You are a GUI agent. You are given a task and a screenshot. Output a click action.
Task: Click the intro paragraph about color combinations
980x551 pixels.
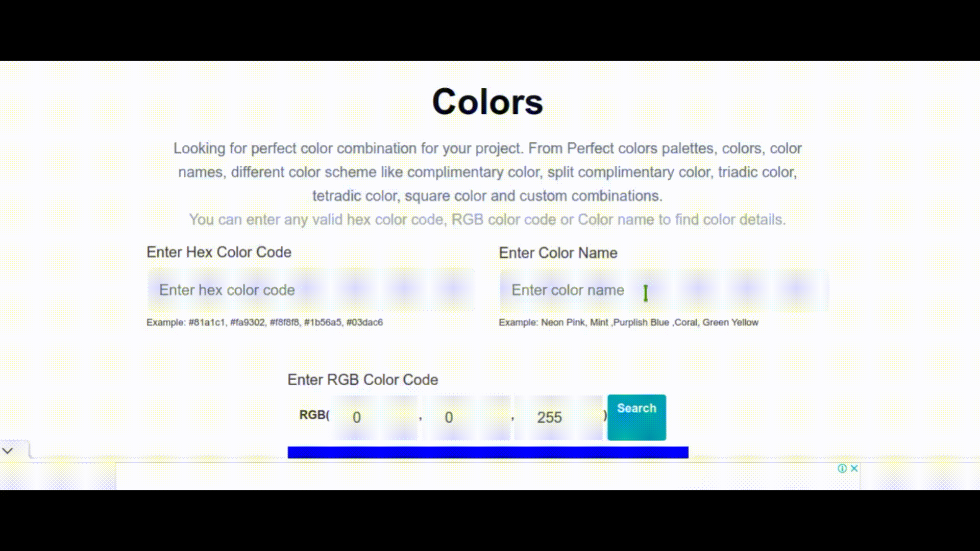(x=487, y=172)
